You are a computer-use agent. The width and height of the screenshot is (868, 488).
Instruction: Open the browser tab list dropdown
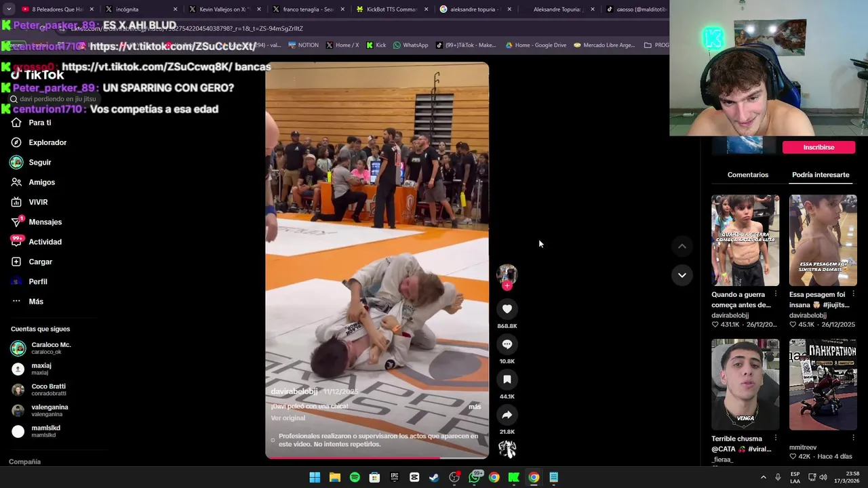9,9
